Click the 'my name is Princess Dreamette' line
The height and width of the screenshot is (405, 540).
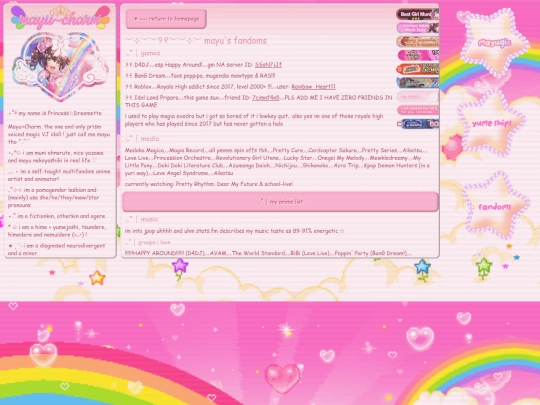[x=55, y=113]
